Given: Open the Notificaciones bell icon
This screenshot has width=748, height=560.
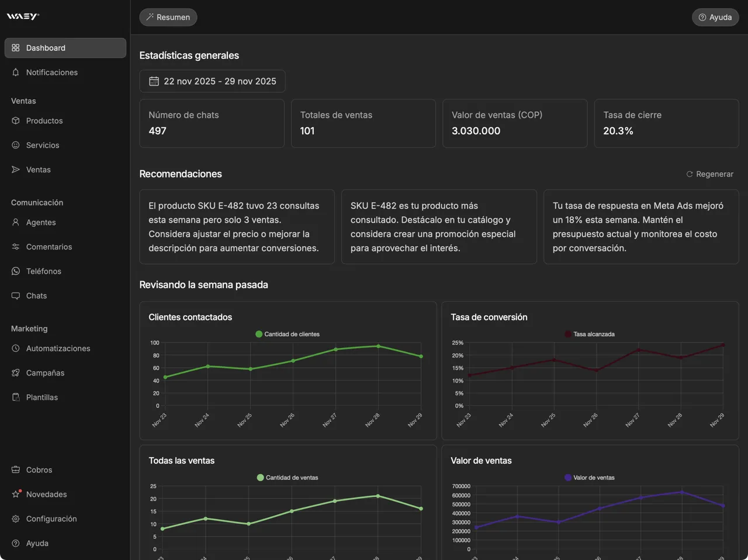Looking at the screenshot, I should click(x=15, y=72).
